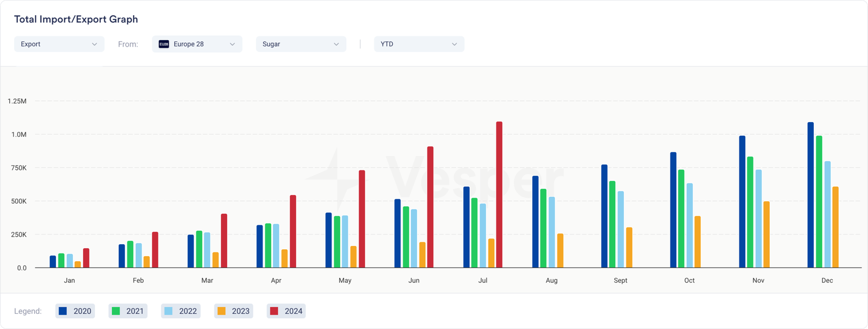Click the green 2021 bar for Oct
This screenshot has width=868, height=329.
point(681,219)
